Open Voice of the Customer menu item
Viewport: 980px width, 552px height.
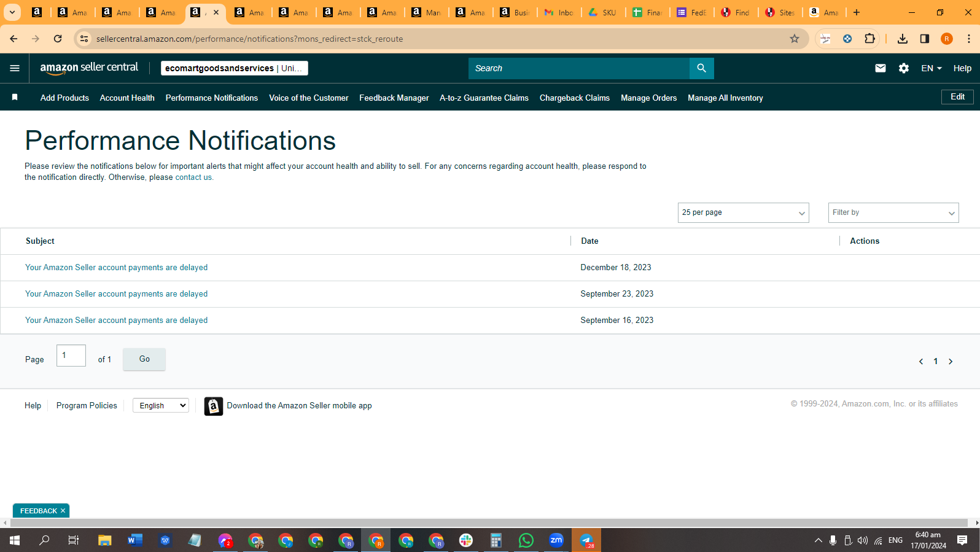pos(309,98)
